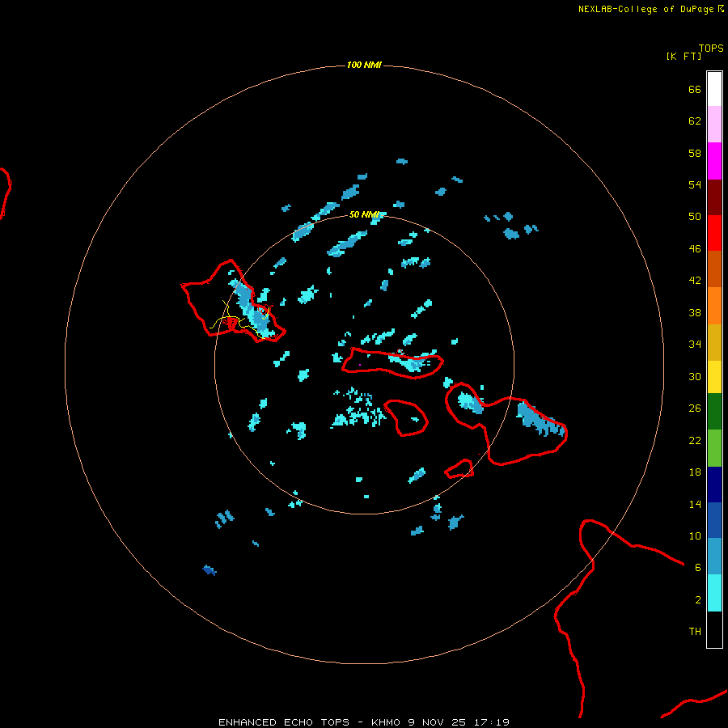The image size is (728, 728).
Task: Click the legend value 46
Action: coord(695,249)
